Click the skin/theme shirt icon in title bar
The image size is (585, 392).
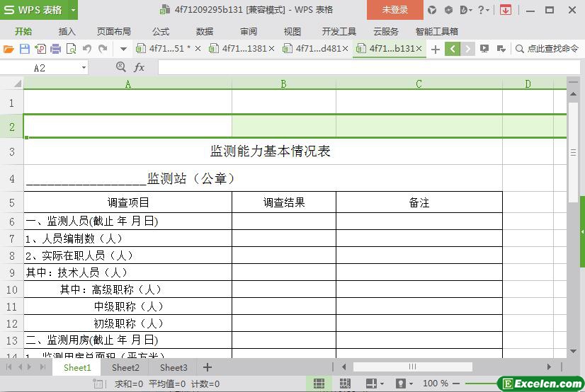click(432, 10)
